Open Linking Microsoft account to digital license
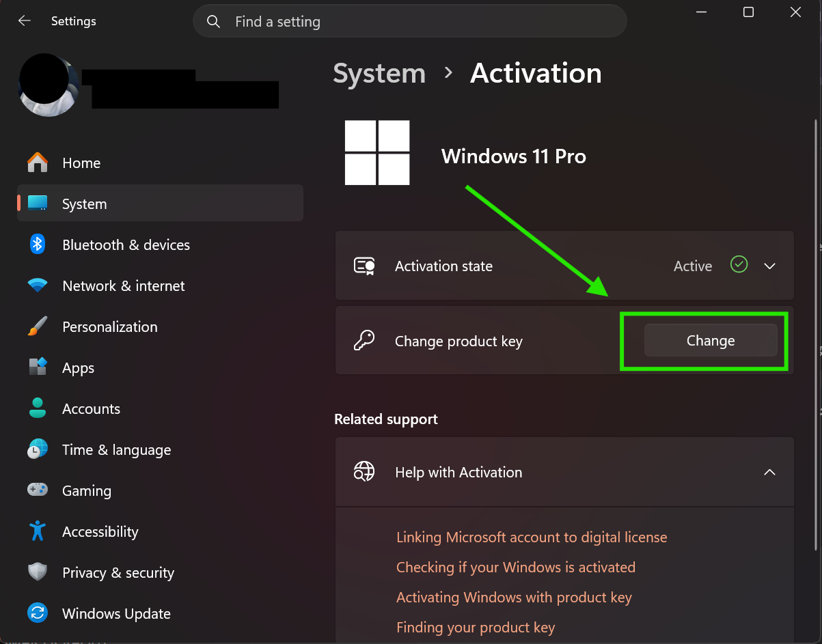Screen dimensions: 822x644 pyautogui.click(x=532, y=537)
